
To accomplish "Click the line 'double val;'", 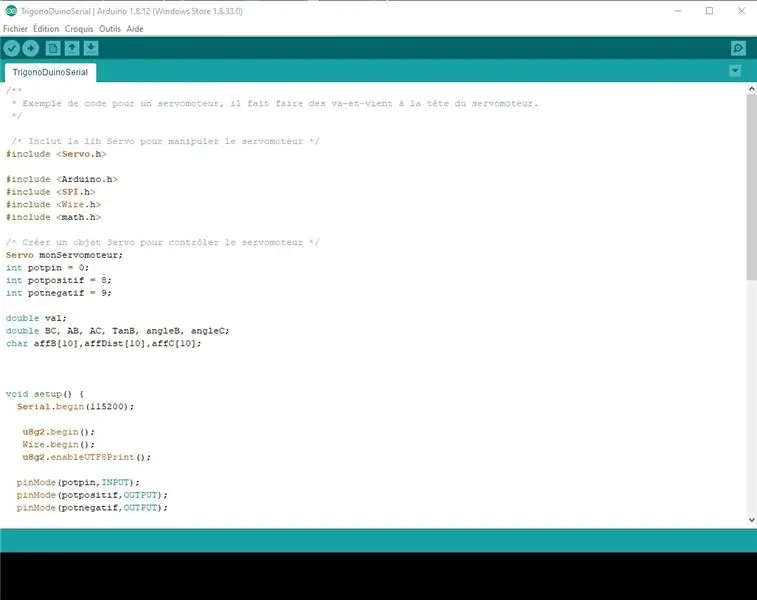I will click(36, 318).
